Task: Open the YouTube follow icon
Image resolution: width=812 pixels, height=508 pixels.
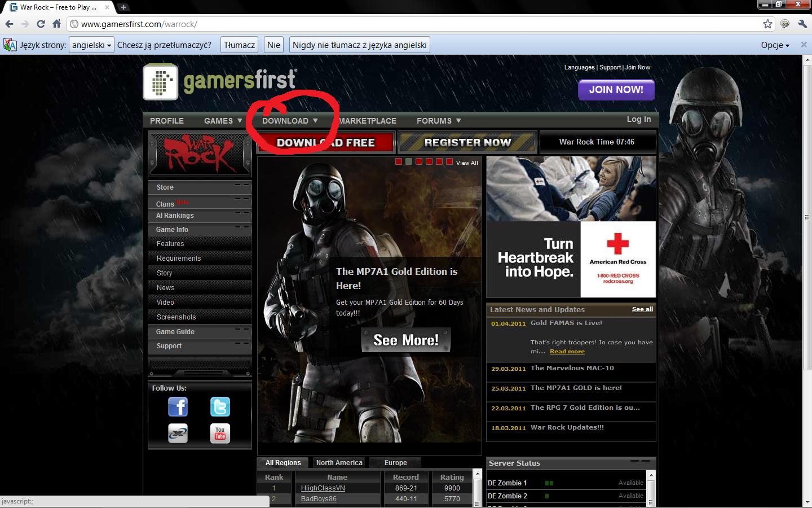Action: (220, 433)
